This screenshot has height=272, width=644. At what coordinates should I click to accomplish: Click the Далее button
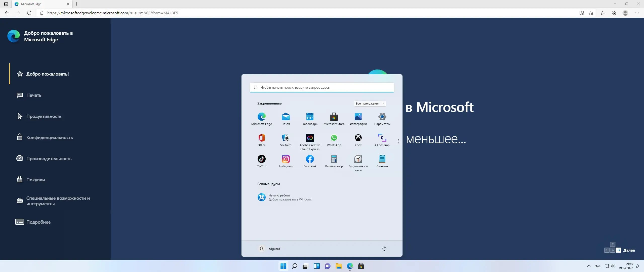coord(629,250)
